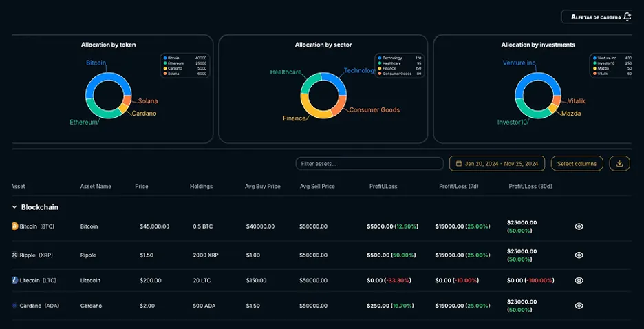Click the Litecoin coin icon
Viewport: 644px width, 329px height.
[x=14, y=280]
